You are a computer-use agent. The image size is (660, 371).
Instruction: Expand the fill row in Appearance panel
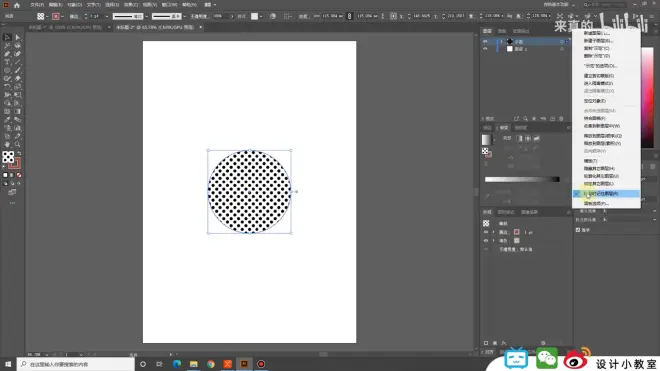coord(493,241)
